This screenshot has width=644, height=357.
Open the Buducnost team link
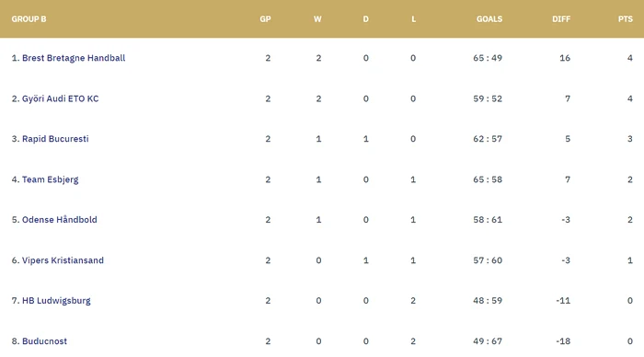coord(44,341)
